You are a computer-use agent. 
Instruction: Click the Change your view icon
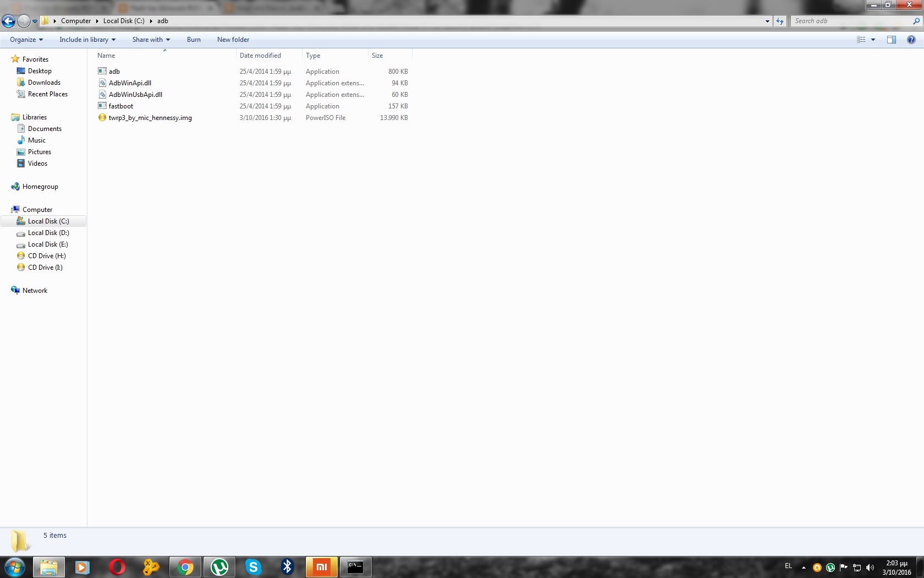tap(861, 40)
